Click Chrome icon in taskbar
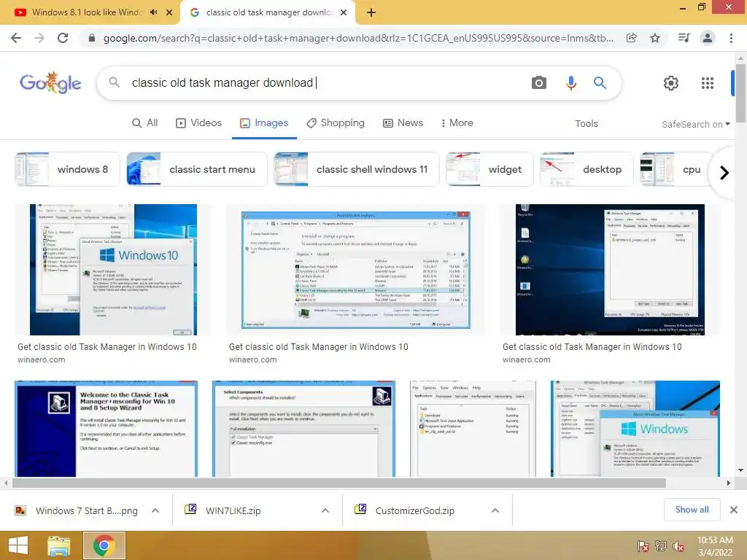Viewport: 747px width, 560px height. (x=104, y=545)
